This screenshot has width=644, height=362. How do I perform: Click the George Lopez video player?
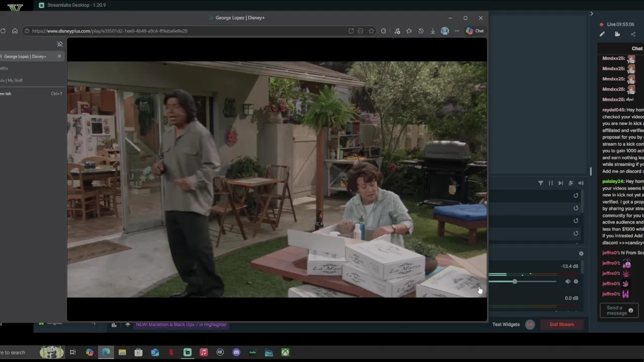pyautogui.click(x=277, y=179)
